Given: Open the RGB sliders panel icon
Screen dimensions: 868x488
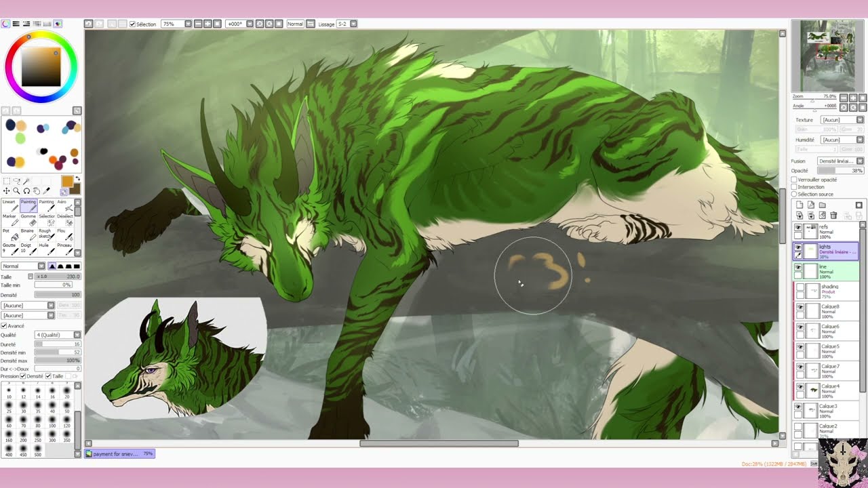Looking at the screenshot, I should pyautogui.click(x=16, y=24).
